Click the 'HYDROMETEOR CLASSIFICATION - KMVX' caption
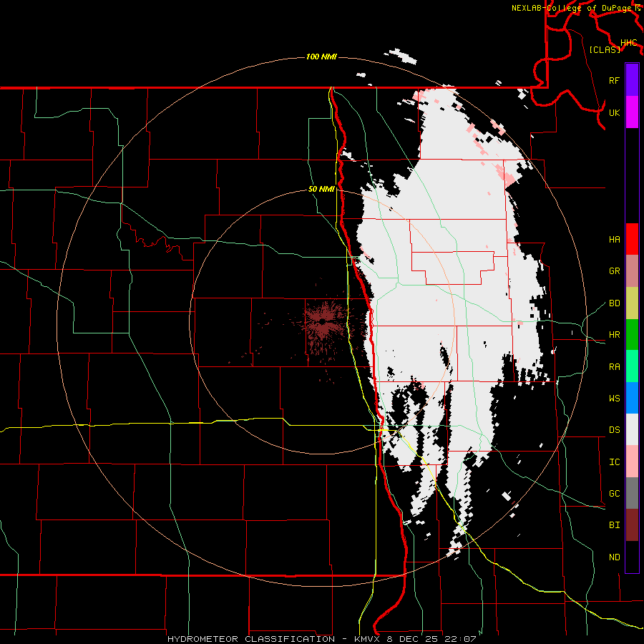 coord(273,639)
